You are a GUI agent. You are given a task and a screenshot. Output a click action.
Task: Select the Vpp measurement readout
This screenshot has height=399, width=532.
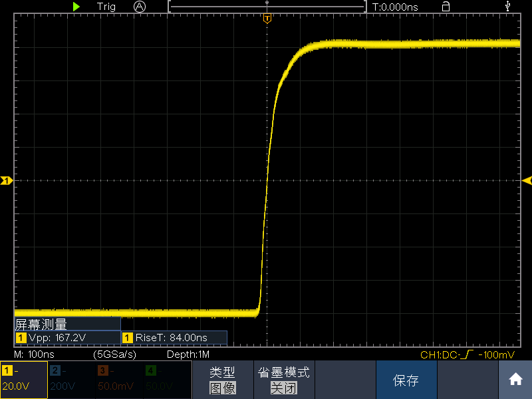tap(67, 338)
